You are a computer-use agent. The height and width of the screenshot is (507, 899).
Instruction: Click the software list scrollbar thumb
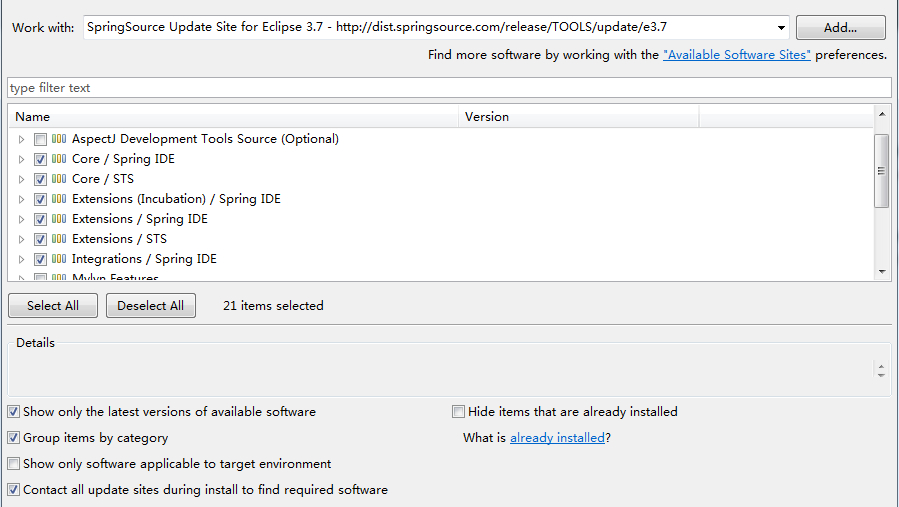[x=882, y=171]
